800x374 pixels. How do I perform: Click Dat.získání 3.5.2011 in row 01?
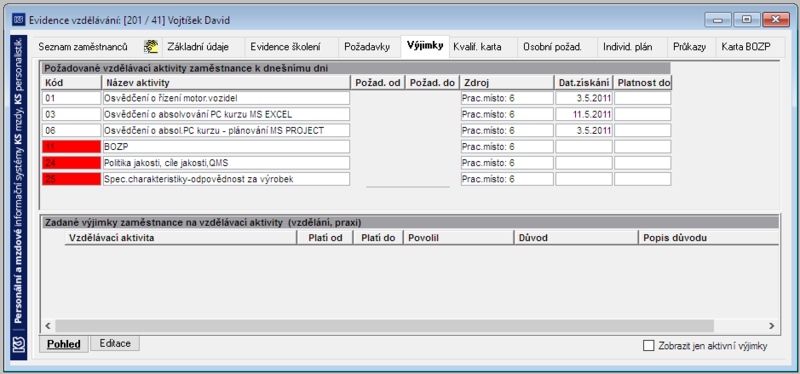coord(584,98)
